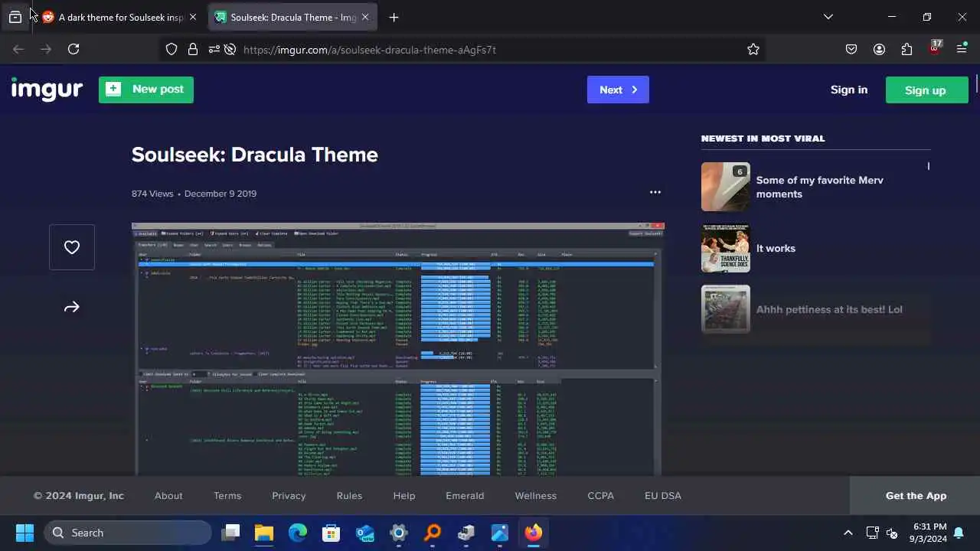Open Firefox application hamburger menu
The image size is (980, 551).
click(x=962, y=49)
